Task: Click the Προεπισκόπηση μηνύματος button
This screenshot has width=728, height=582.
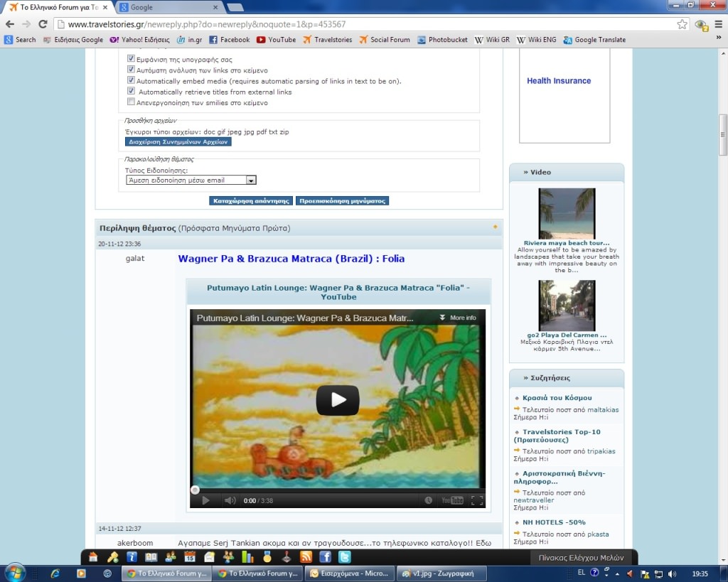Action: click(x=342, y=201)
